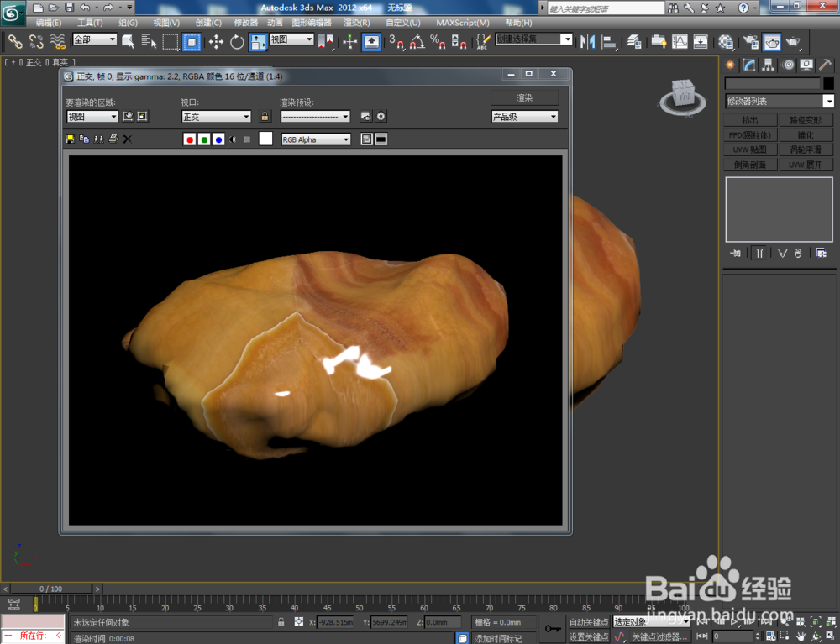The width and height of the screenshot is (840, 644).
Task: Open the Material Editor icon
Action: 726,42
